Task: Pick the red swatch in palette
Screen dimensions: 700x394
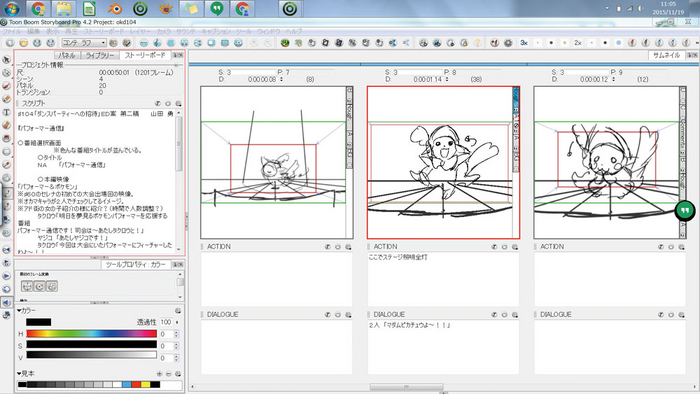Action: coord(136,384)
